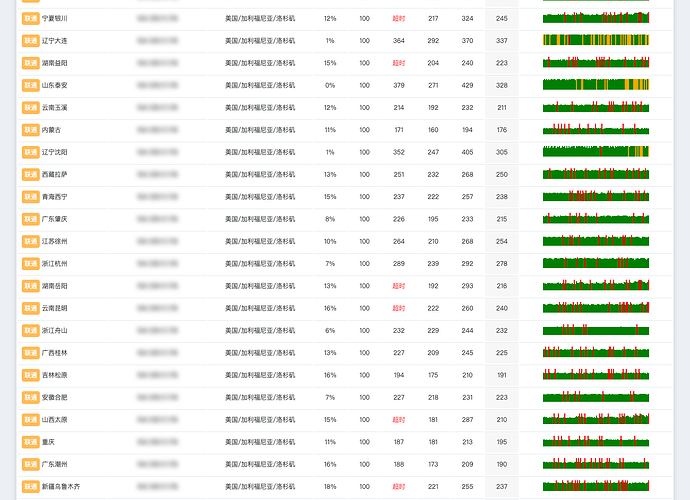This screenshot has height=500, width=690.
Task: Click the 0% loss value for 山东泰安
Action: [x=330, y=85]
